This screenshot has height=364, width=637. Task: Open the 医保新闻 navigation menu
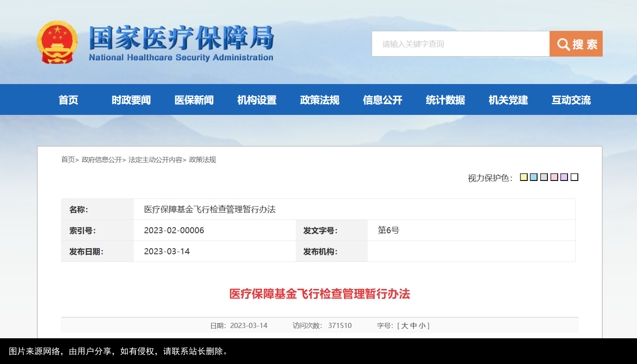(194, 99)
